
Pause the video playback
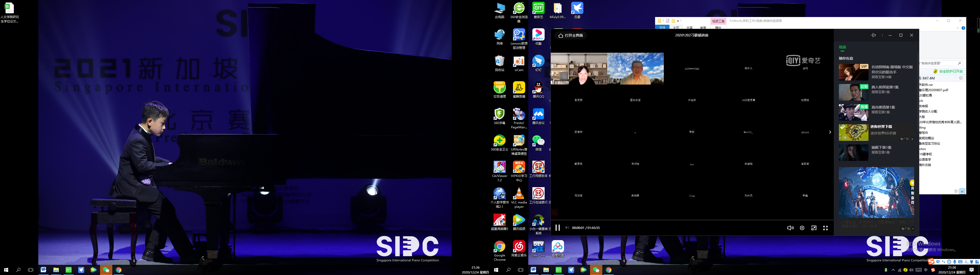(557, 228)
